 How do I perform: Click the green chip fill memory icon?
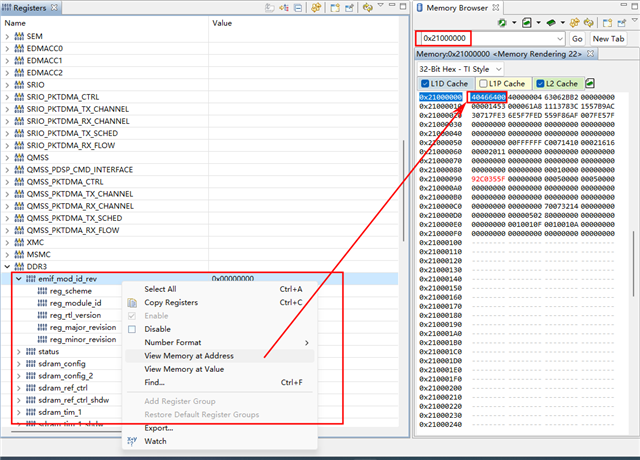click(x=551, y=23)
